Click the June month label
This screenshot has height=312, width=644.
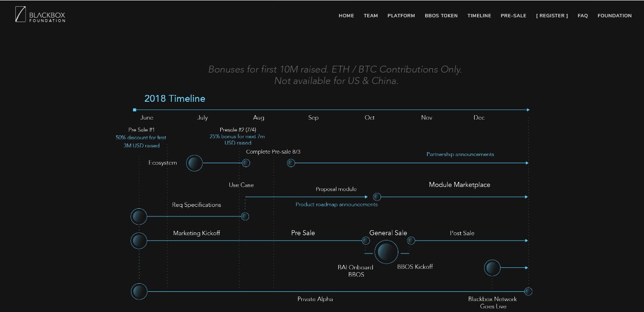(x=147, y=118)
